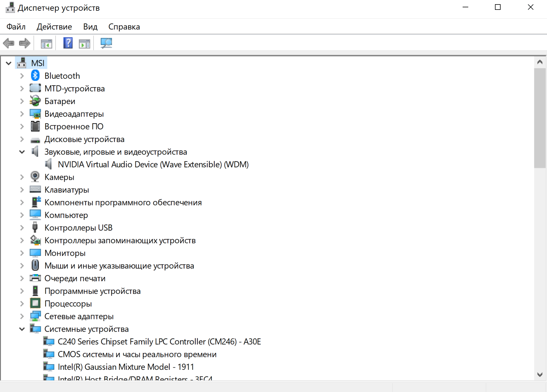The width and height of the screenshot is (547, 392).
Task: Open the Вид menu
Action: 90,27
